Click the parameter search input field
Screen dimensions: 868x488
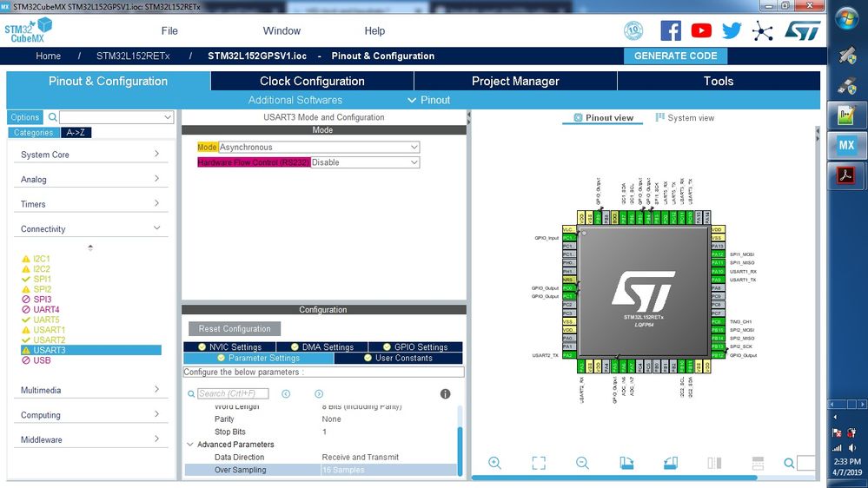(x=233, y=393)
